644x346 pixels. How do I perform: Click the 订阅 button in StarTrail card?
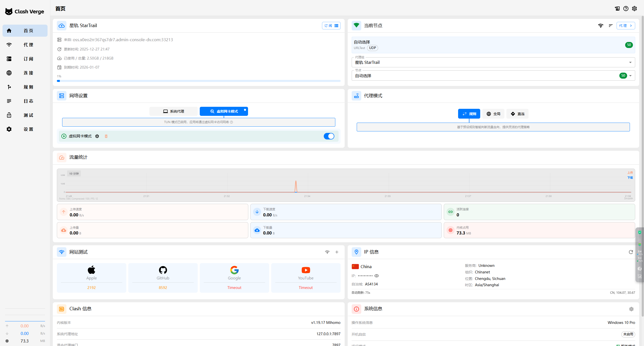(x=331, y=26)
